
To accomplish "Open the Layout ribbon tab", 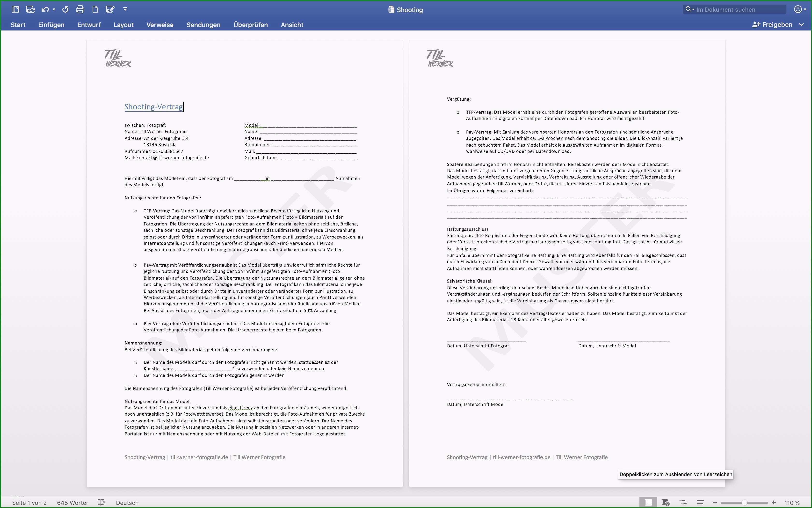I will [123, 25].
